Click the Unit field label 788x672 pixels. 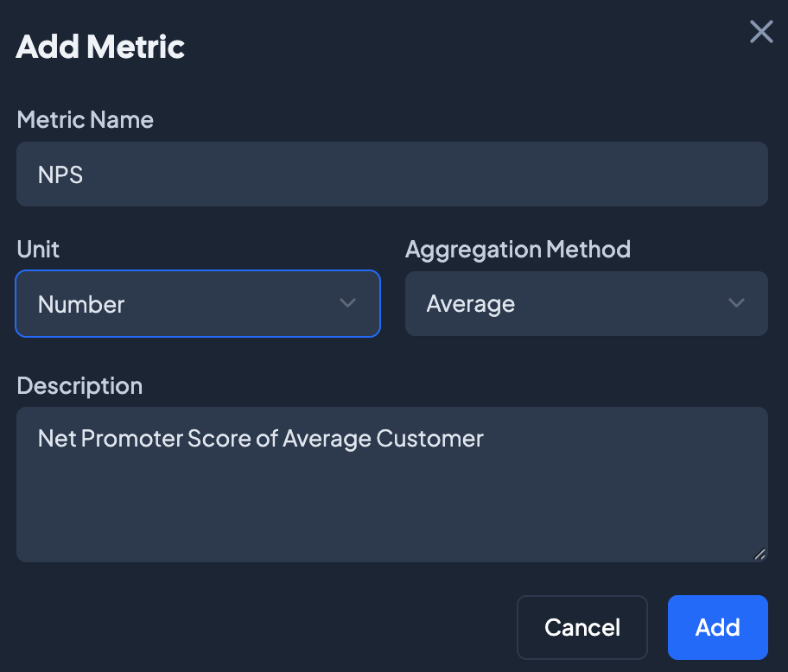(38, 250)
